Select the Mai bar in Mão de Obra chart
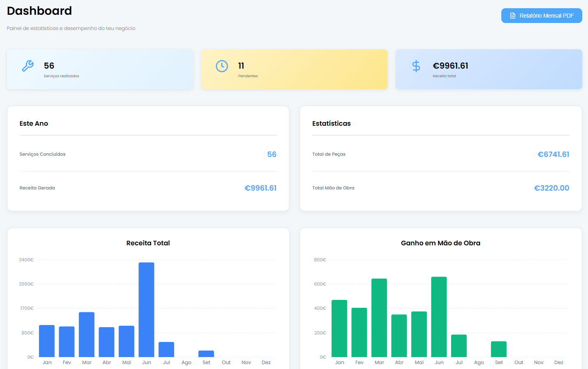 [419, 334]
